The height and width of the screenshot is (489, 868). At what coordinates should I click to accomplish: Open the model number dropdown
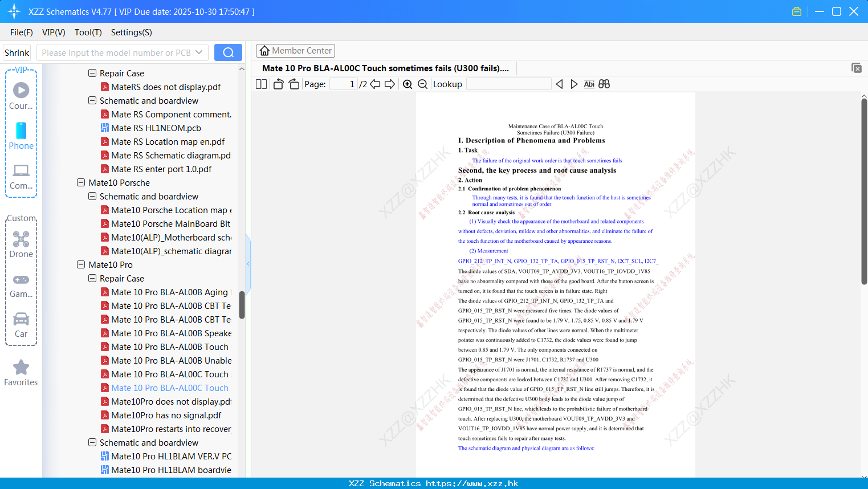tap(199, 52)
